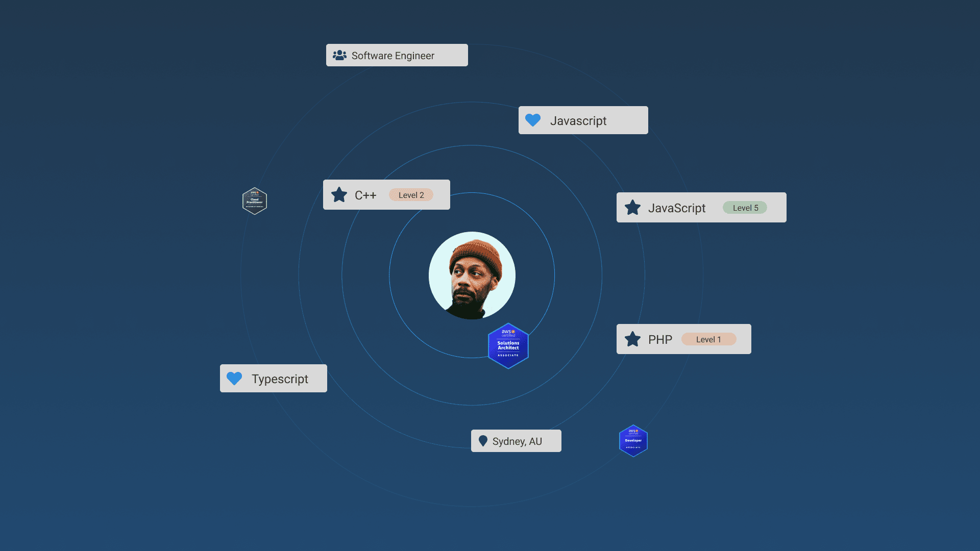Click the Level 2 pill on C++
Screen dimensions: 980x551
pyautogui.click(x=411, y=195)
